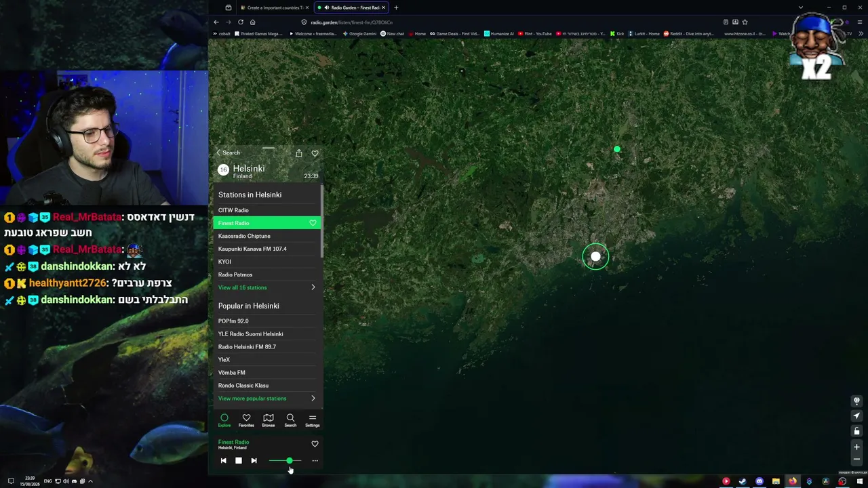Share the Helsinki location

tap(298, 153)
